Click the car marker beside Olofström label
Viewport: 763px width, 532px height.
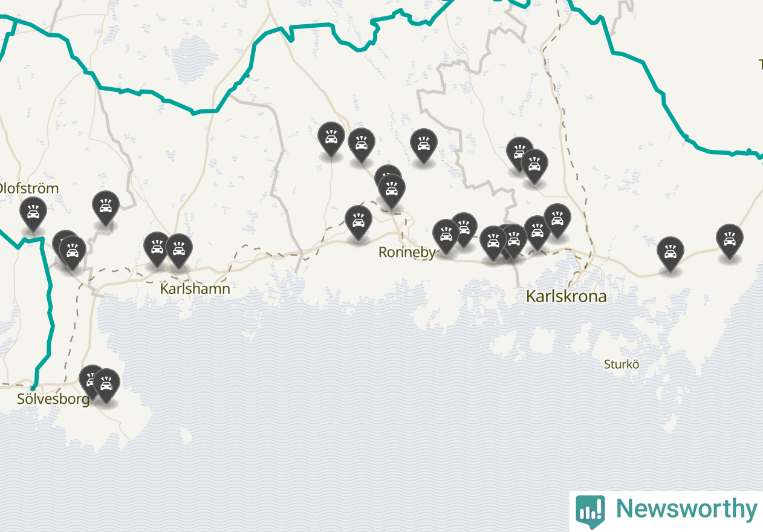pyautogui.click(x=33, y=214)
